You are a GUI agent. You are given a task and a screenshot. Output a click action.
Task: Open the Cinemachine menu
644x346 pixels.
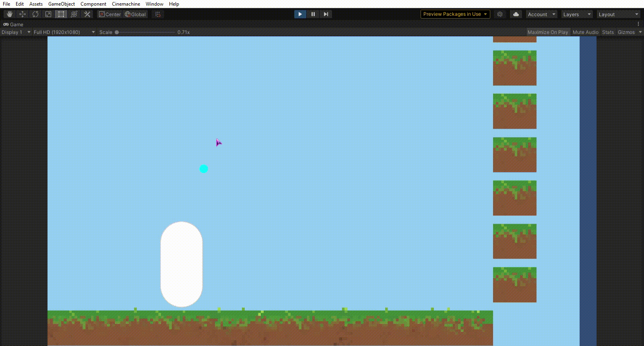tap(126, 4)
